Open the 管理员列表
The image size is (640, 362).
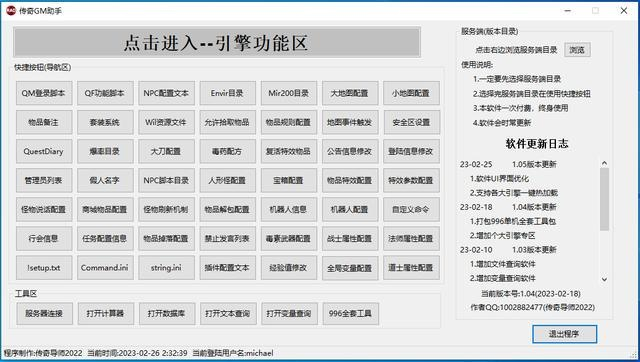[44, 180]
